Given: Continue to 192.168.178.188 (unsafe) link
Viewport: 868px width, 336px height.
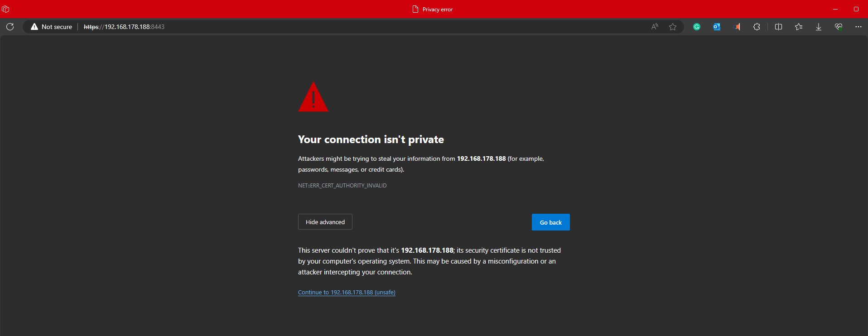Looking at the screenshot, I should [x=347, y=293].
